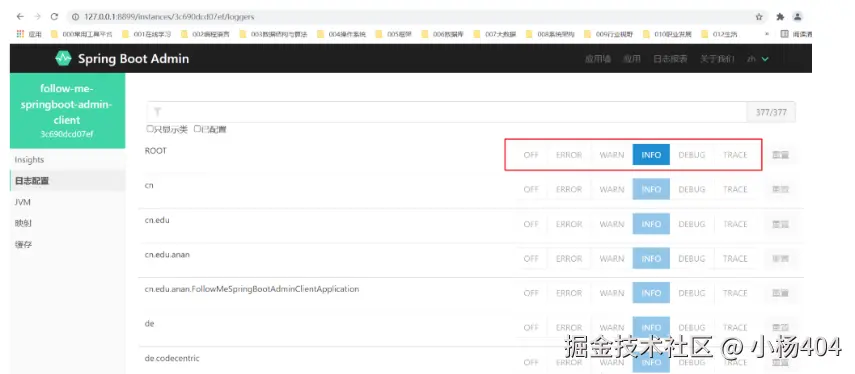Open 应用墙 in the top navigation
Image resolution: width=855 pixels, height=374 pixels.
pyautogui.click(x=598, y=59)
